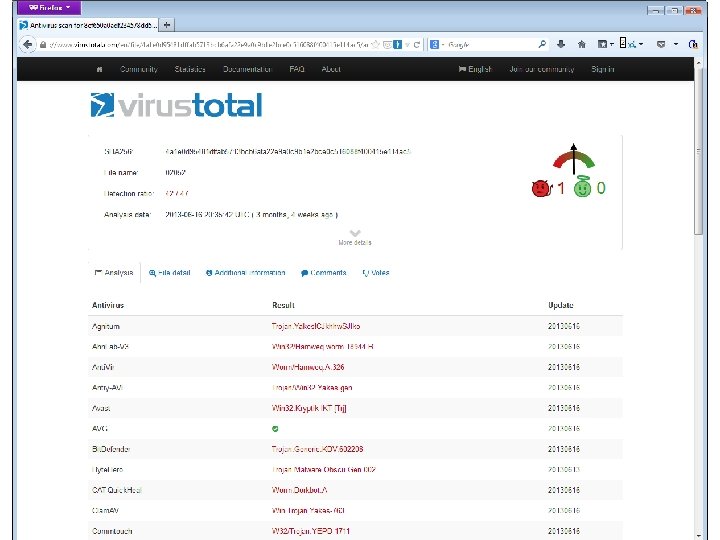Switch to the File detail tab

pos(169,273)
